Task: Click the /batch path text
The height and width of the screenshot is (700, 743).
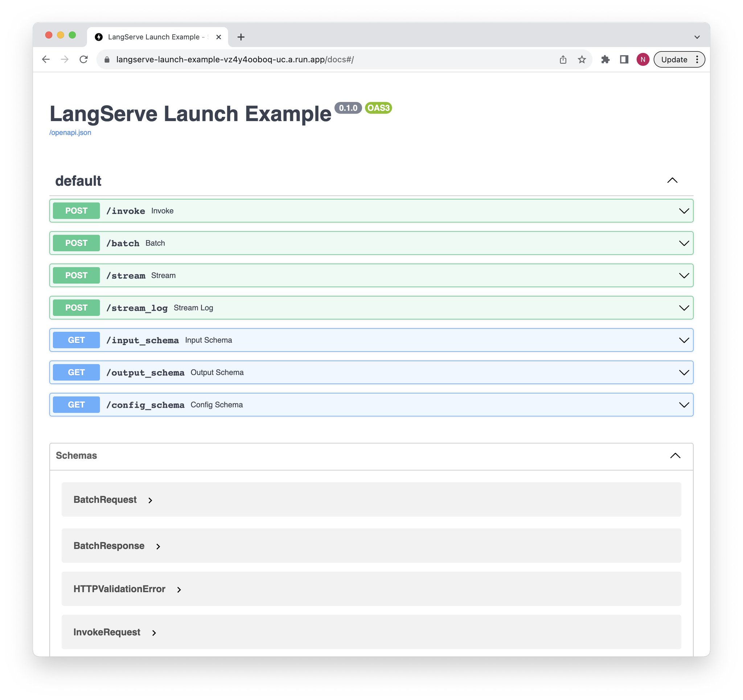Action: pyautogui.click(x=123, y=244)
